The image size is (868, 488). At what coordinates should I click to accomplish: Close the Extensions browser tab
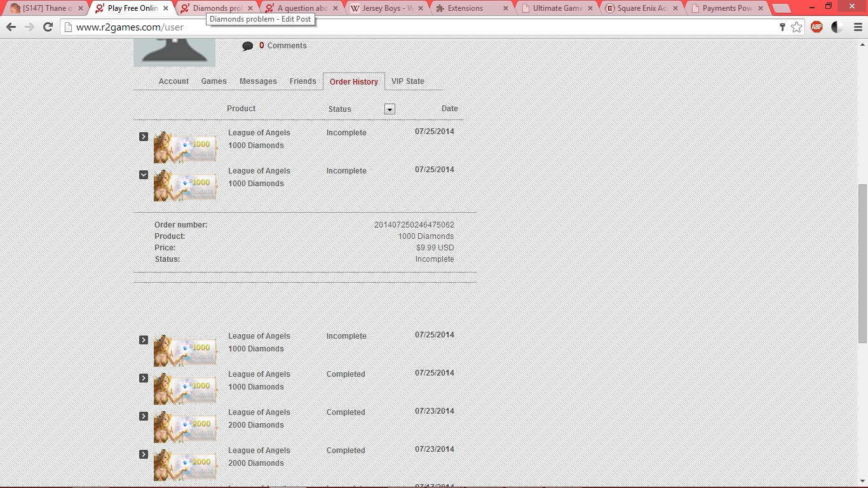505,8
